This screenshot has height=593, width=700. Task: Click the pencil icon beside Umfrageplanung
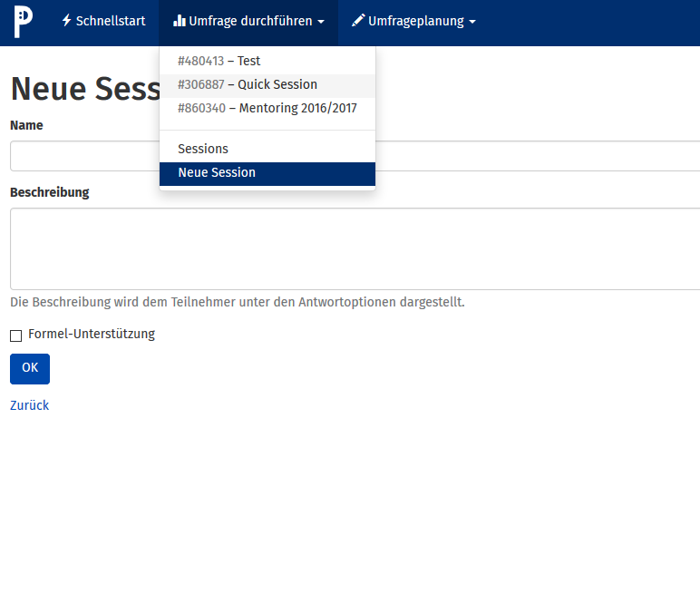[358, 21]
